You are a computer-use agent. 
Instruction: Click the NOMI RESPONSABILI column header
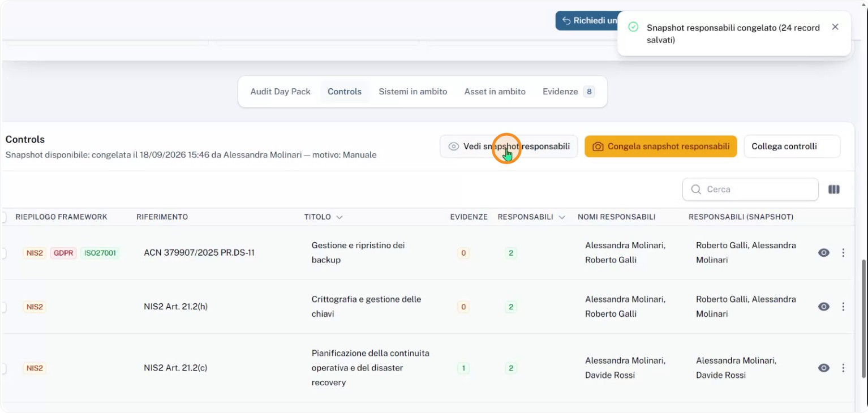pos(616,217)
